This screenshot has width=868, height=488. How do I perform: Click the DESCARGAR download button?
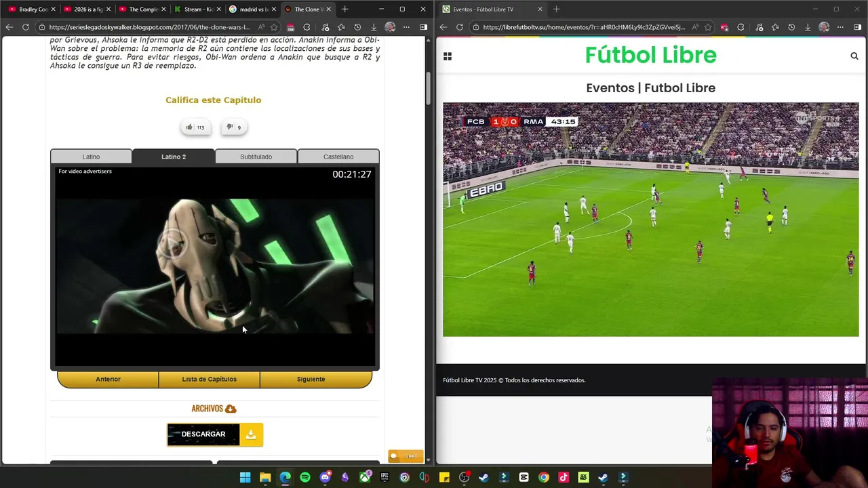click(203, 434)
